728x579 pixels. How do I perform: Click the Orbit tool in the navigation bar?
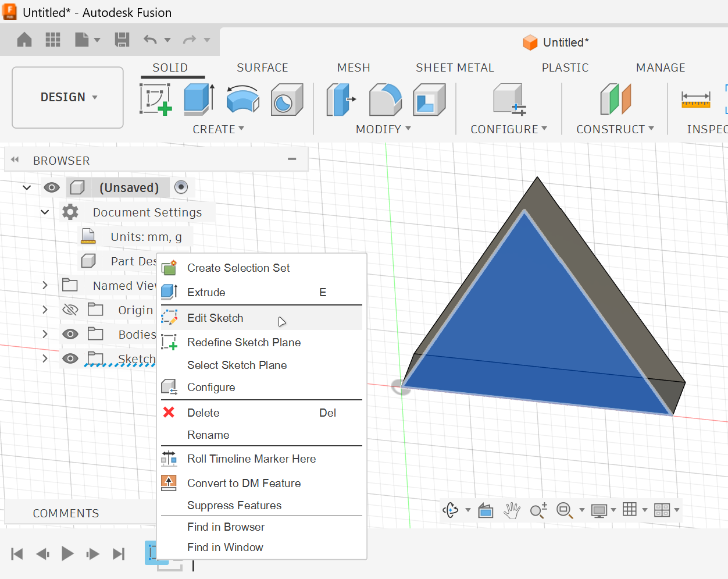point(451,510)
